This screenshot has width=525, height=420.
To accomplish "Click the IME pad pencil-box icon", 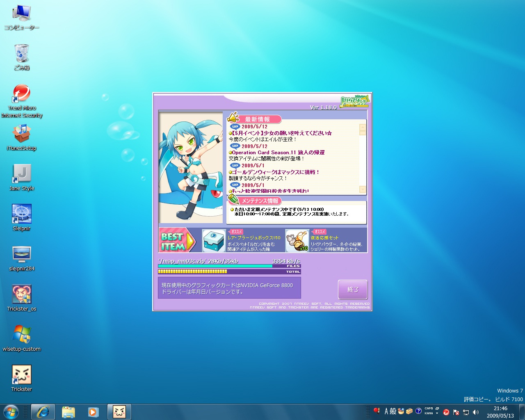I will pyautogui.click(x=401, y=411).
